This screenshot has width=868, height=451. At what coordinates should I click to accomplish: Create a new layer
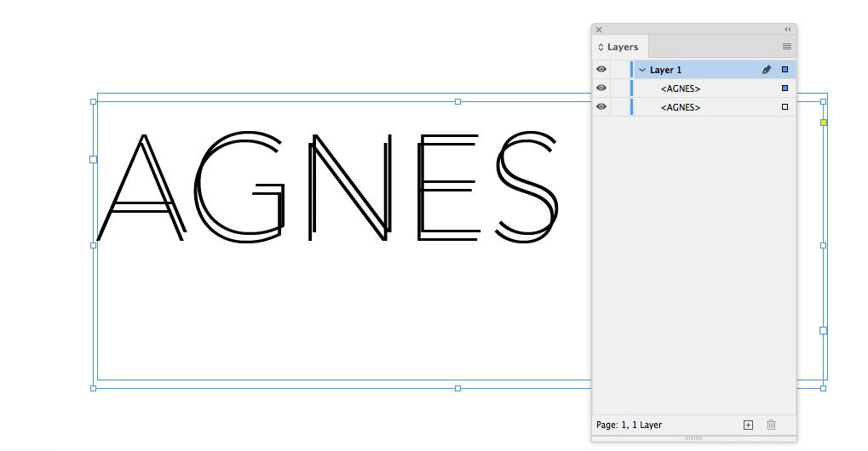(x=748, y=425)
